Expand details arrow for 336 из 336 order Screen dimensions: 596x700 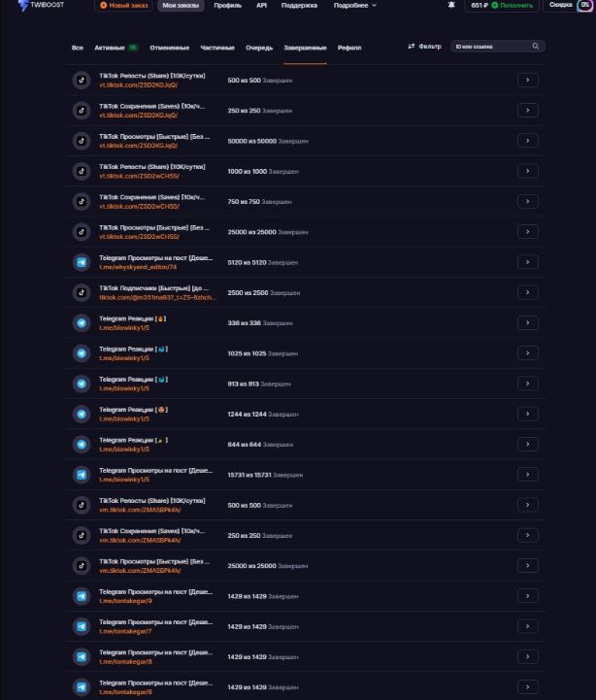[x=528, y=322]
